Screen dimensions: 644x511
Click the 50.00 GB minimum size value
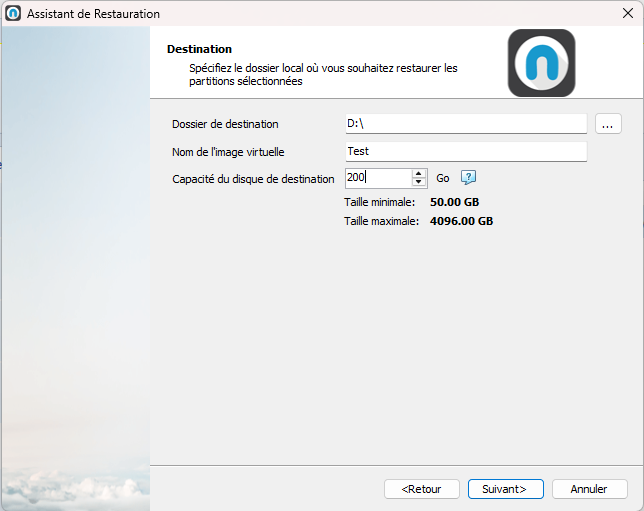tap(454, 202)
